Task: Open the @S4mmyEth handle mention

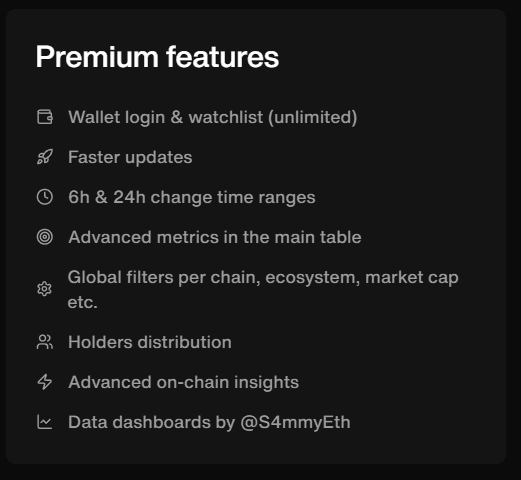Action: pyautogui.click(x=295, y=423)
